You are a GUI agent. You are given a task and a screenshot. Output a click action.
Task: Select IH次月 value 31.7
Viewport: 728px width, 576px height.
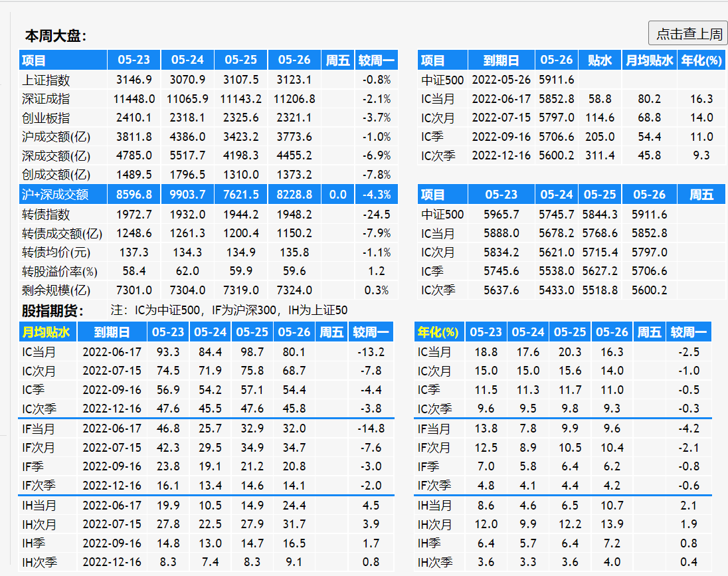point(294,524)
